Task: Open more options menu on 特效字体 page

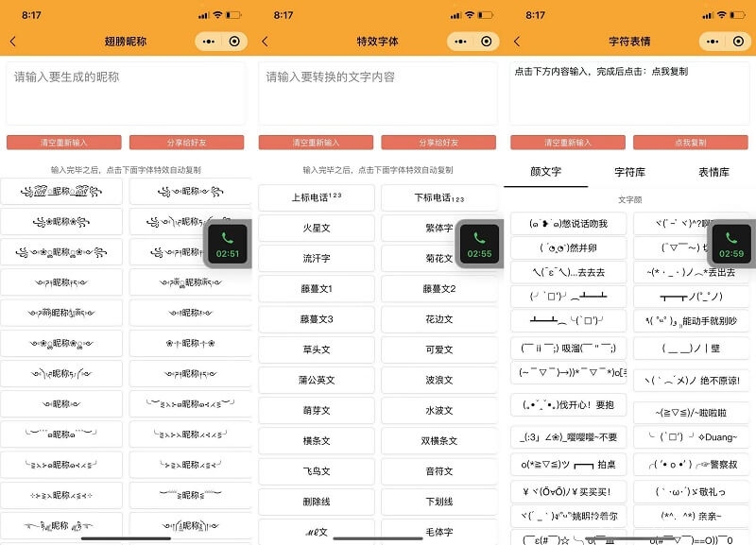Action: pyautogui.click(x=460, y=42)
